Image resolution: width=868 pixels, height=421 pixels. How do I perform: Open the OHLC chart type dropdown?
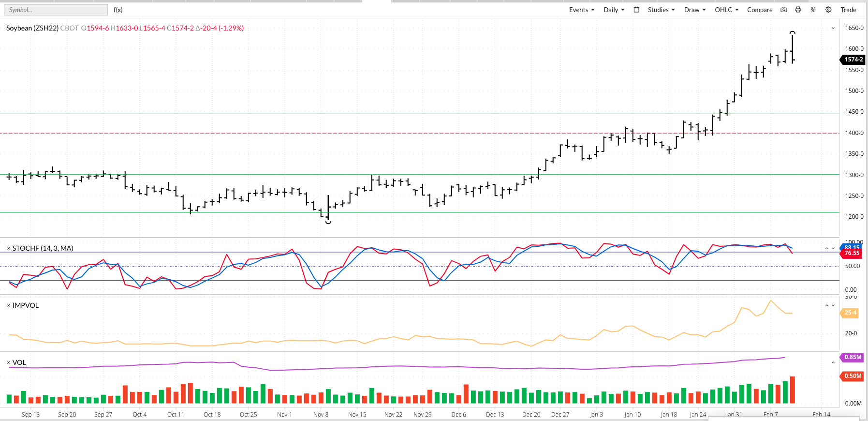[727, 10]
